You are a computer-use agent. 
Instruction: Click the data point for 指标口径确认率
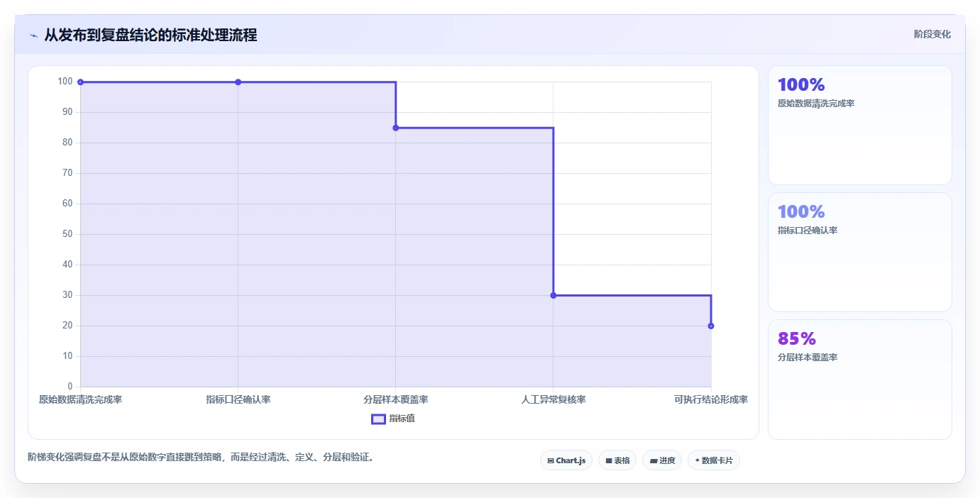click(238, 82)
